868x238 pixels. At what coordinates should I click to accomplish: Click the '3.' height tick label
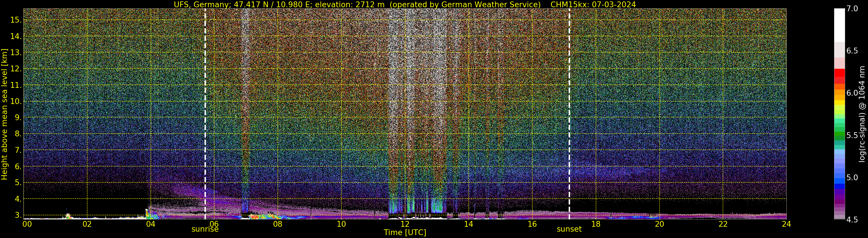(x=18, y=215)
